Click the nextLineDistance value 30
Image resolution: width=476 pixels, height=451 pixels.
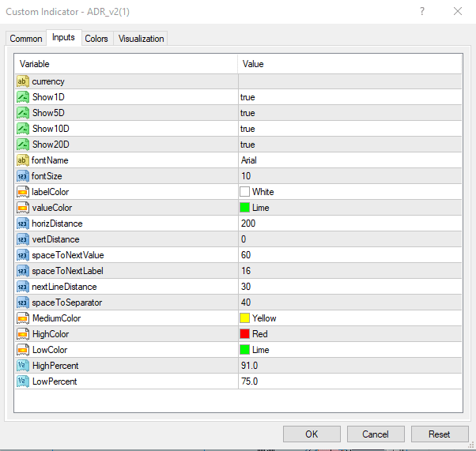(246, 287)
